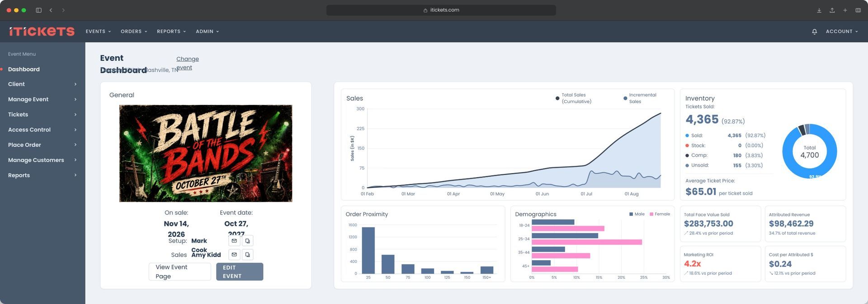Viewport: 868px width, 304px height.
Task: Open the browser downloads icon
Action: coord(819,10)
